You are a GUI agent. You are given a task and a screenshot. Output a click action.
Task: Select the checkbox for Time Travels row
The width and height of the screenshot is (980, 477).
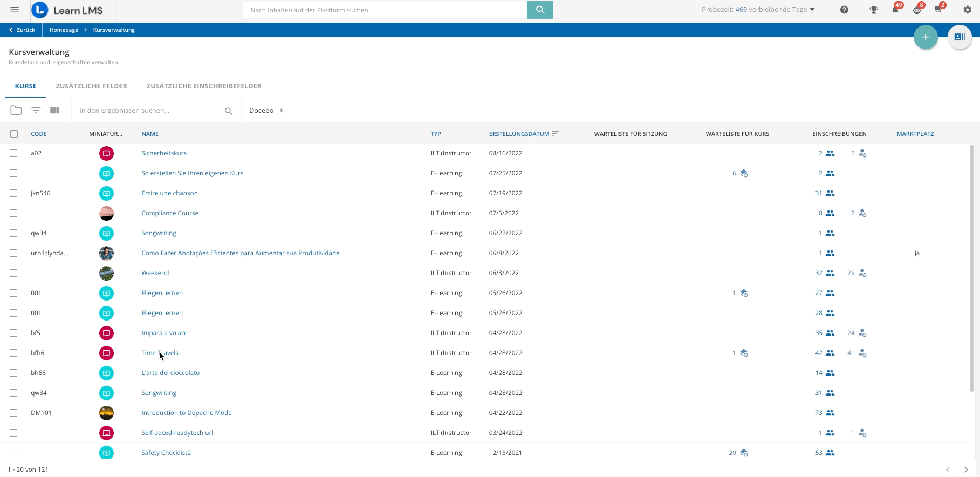pos(13,353)
